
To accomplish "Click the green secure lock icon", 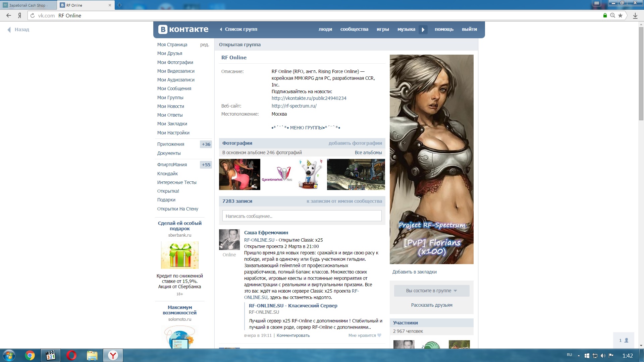I will pyautogui.click(x=605, y=15).
